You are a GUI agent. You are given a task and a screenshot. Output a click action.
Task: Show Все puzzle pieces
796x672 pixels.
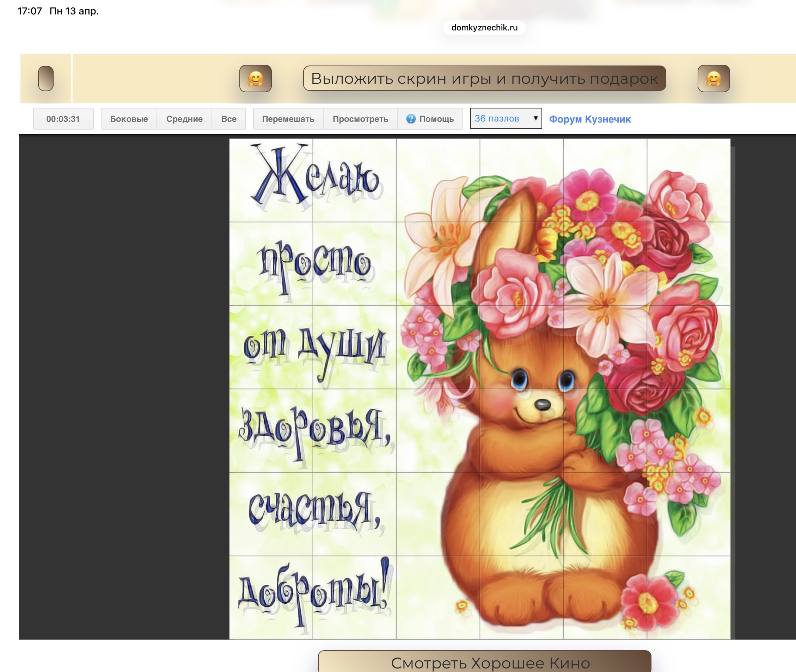coord(229,119)
